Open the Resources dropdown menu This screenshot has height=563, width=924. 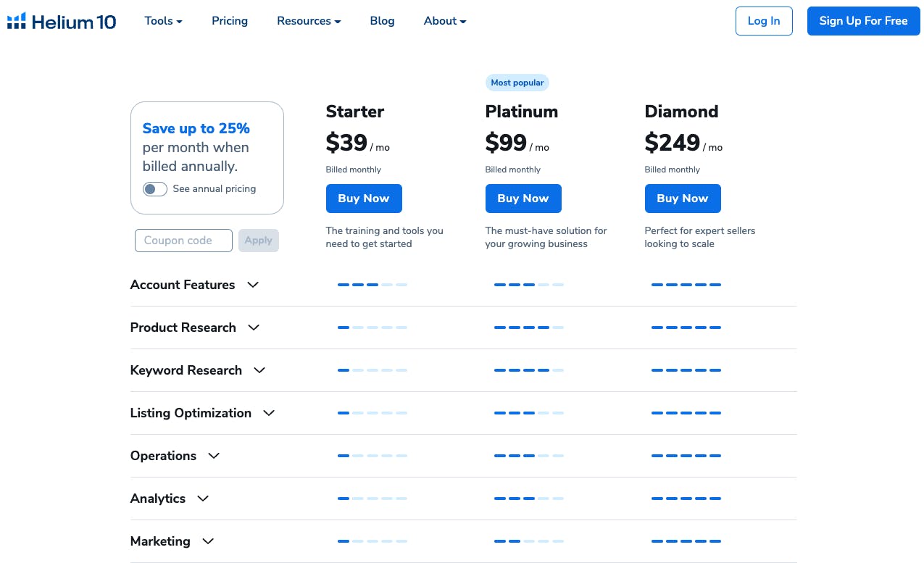click(309, 21)
